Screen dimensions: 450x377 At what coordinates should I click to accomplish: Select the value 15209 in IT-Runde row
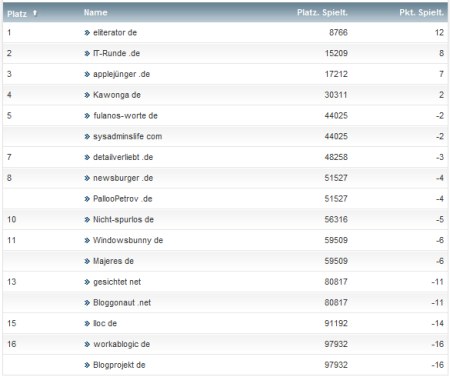pos(336,53)
